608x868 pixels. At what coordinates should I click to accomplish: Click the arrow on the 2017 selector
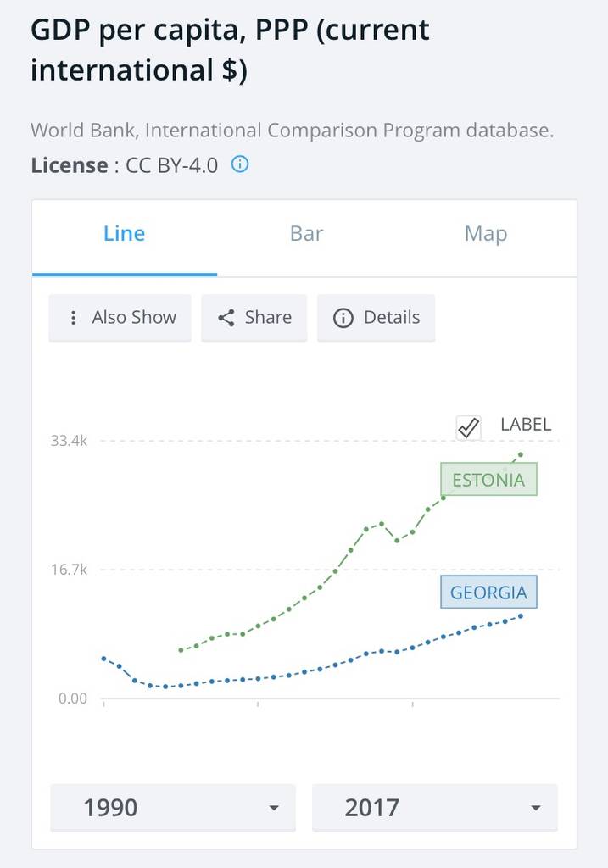point(535,808)
